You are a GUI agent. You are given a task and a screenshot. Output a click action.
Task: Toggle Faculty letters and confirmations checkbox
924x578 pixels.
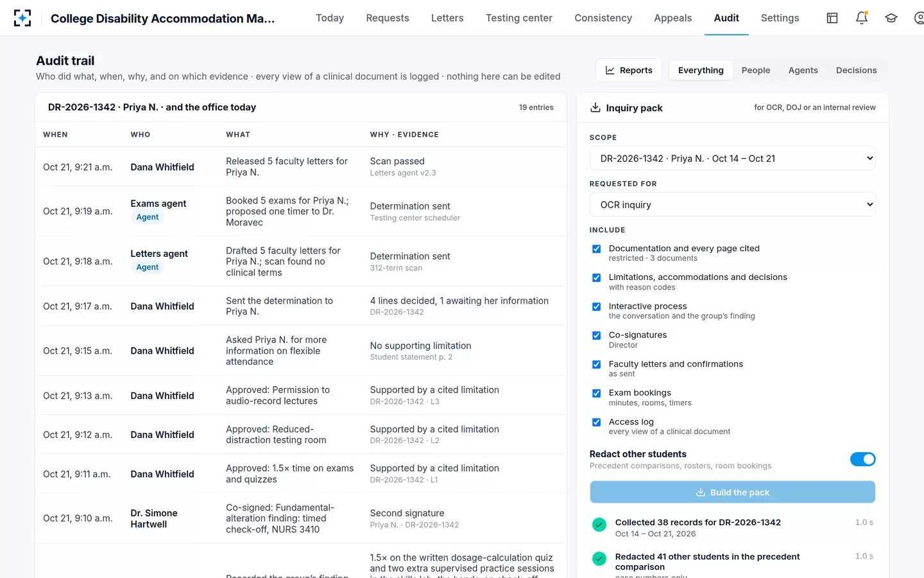click(x=597, y=365)
